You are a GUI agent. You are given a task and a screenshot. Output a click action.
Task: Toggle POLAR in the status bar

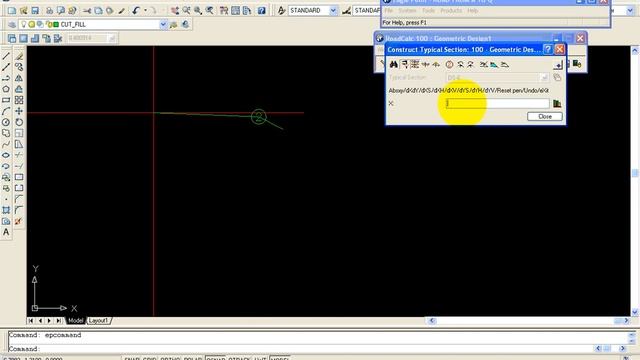193,358
